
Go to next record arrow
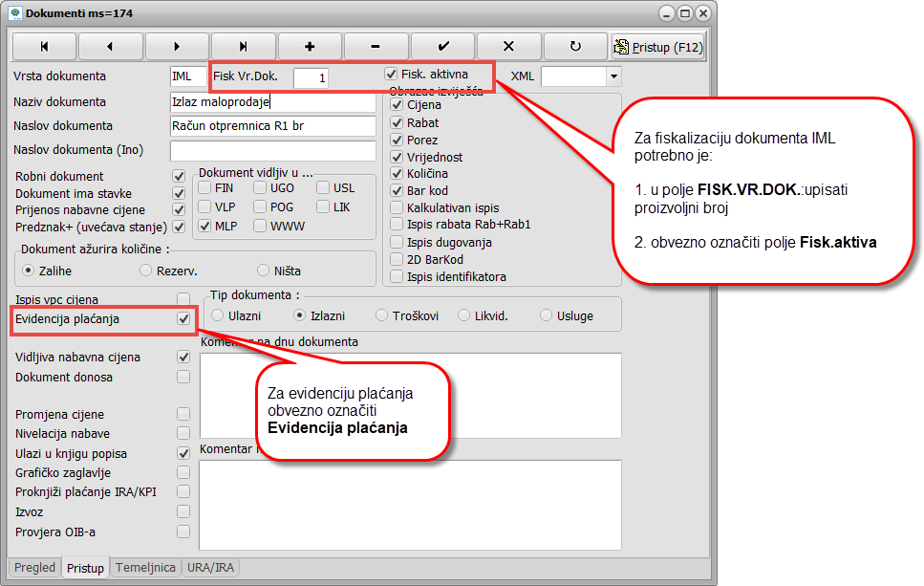(x=177, y=47)
